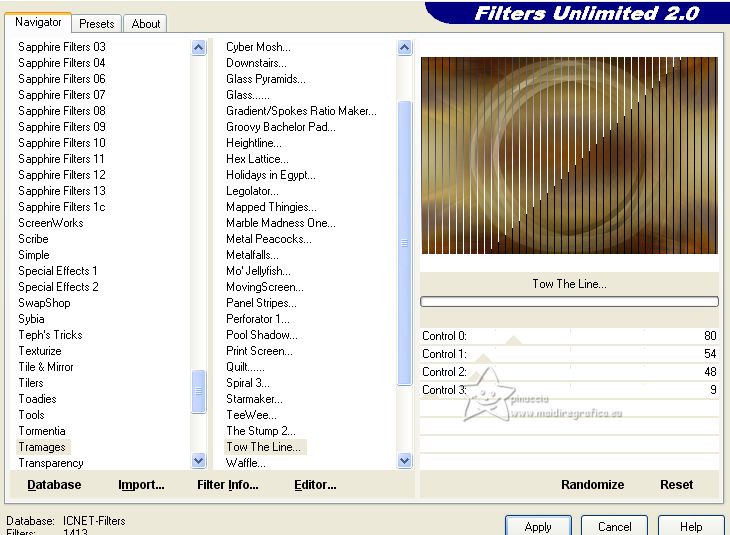The width and height of the screenshot is (730, 535).
Task: Switch to the Presets tab
Action: (96, 24)
